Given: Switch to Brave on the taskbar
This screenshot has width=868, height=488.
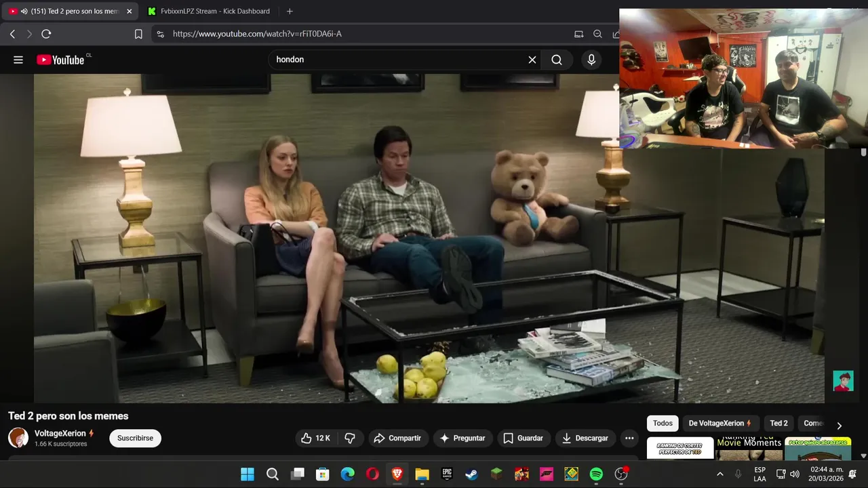Looking at the screenshot, I should click(397, 474).
